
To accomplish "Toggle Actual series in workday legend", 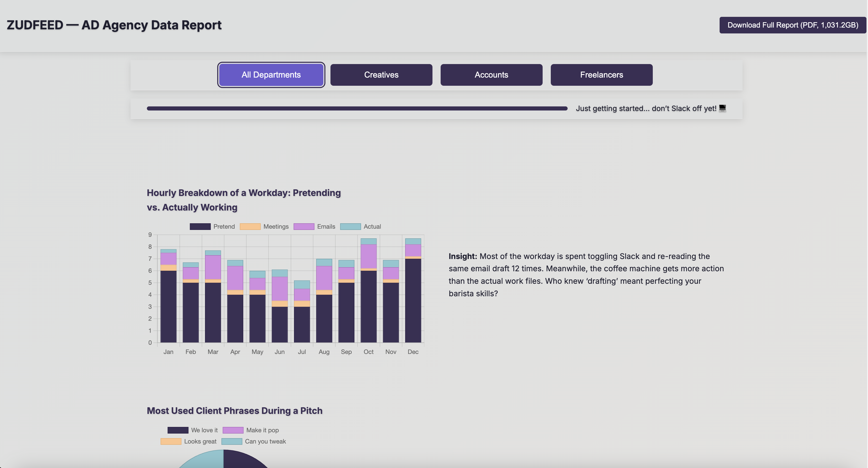I will (361, 227).
